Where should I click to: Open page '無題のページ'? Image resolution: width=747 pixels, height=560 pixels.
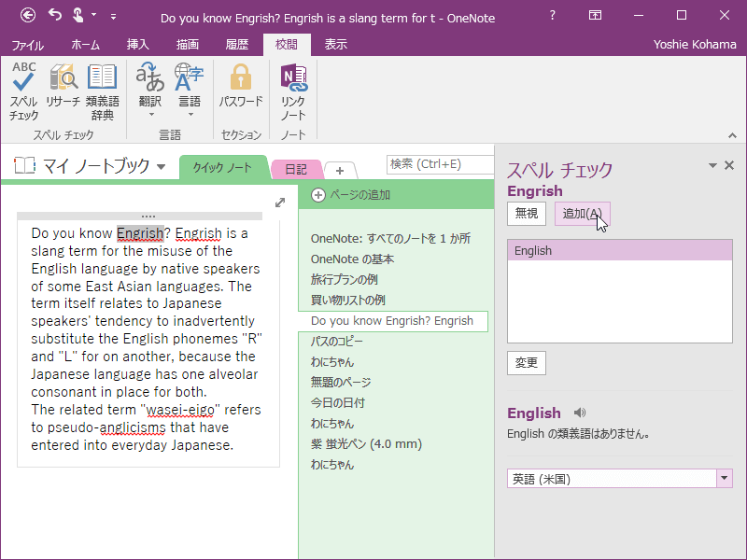pyautogui.click(x=341, y=383)
